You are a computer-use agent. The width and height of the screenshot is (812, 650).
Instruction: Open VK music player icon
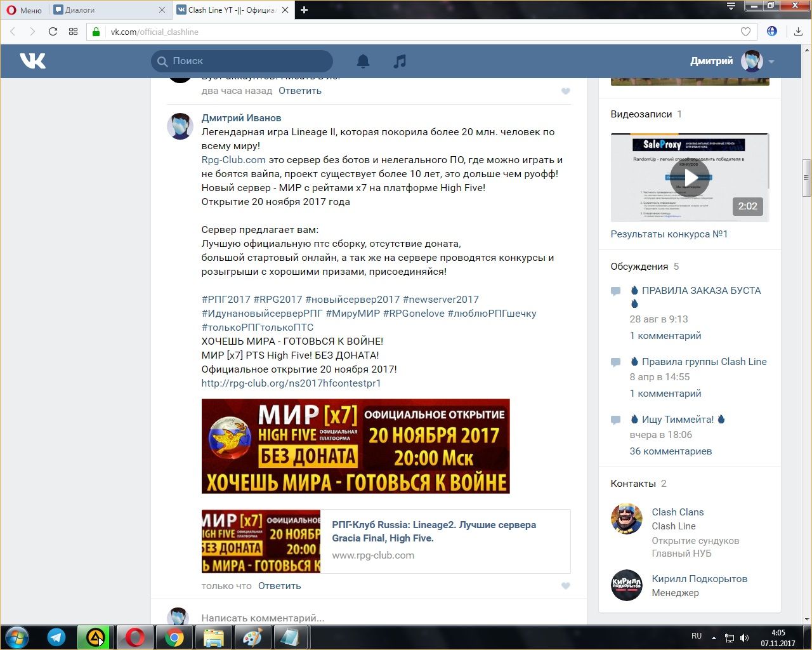click(x=400, y=61)
